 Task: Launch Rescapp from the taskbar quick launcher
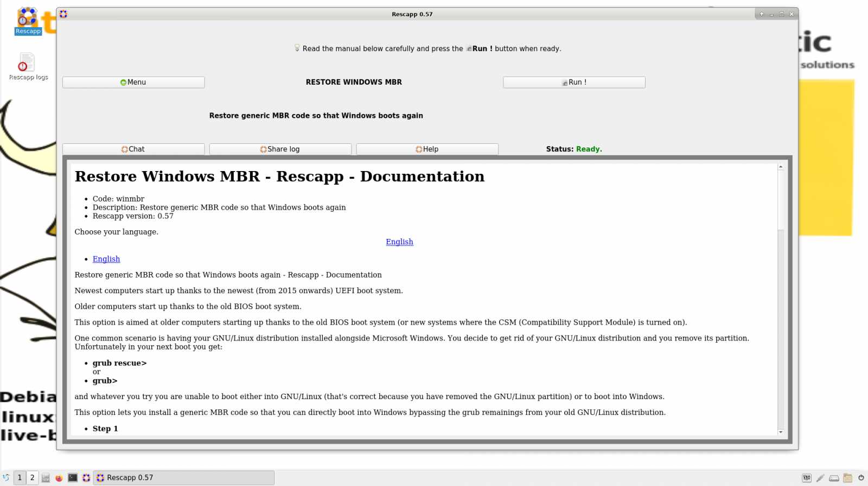[x=86, y=478]
